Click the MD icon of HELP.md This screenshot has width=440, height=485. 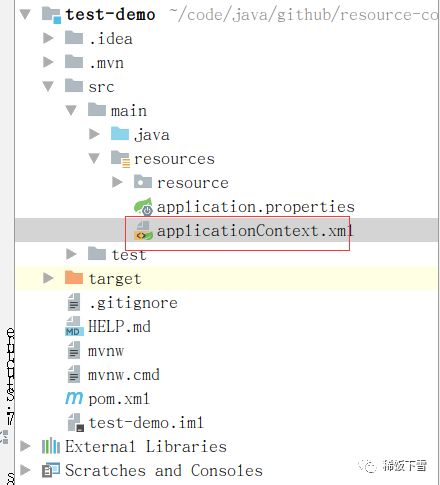coord(74,326)
